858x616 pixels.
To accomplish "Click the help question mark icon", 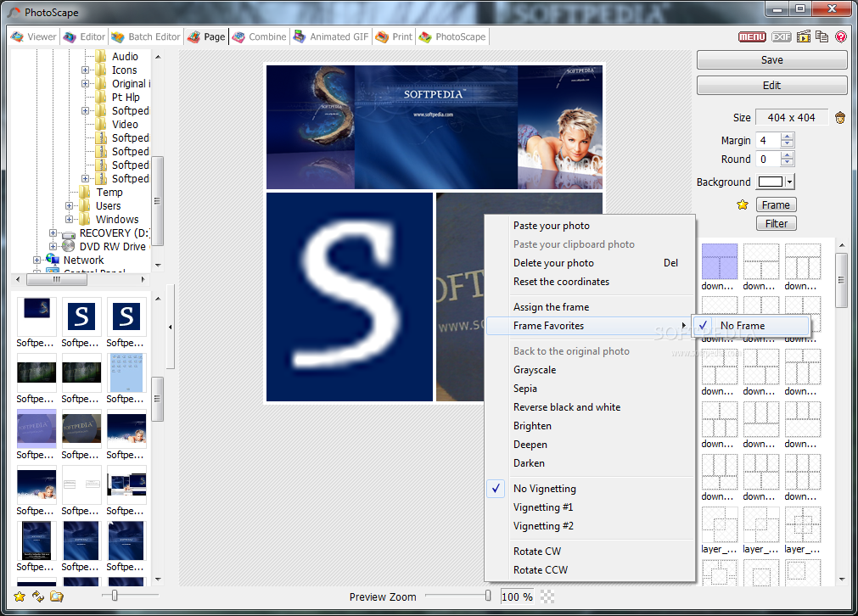I will click(840, 36).
